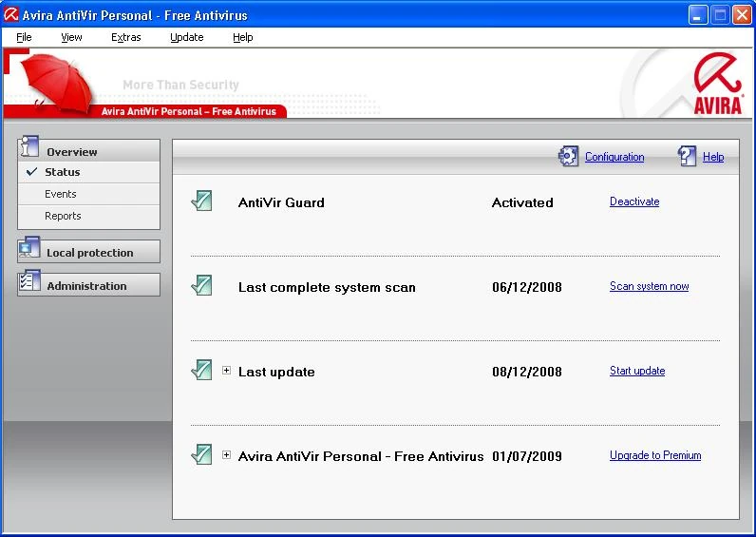Deactivate AntiVir Guard via link
756x537 pixels.
[633, 201]
